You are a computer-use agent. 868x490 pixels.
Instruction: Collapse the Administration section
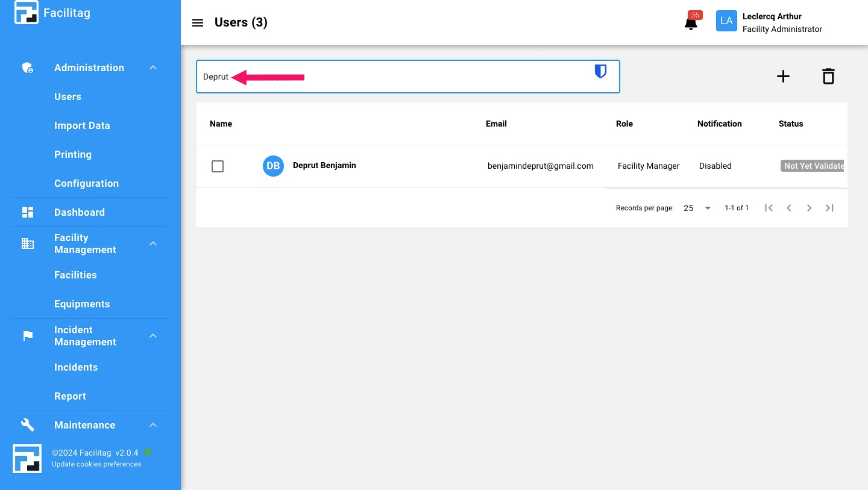point(153,68)
